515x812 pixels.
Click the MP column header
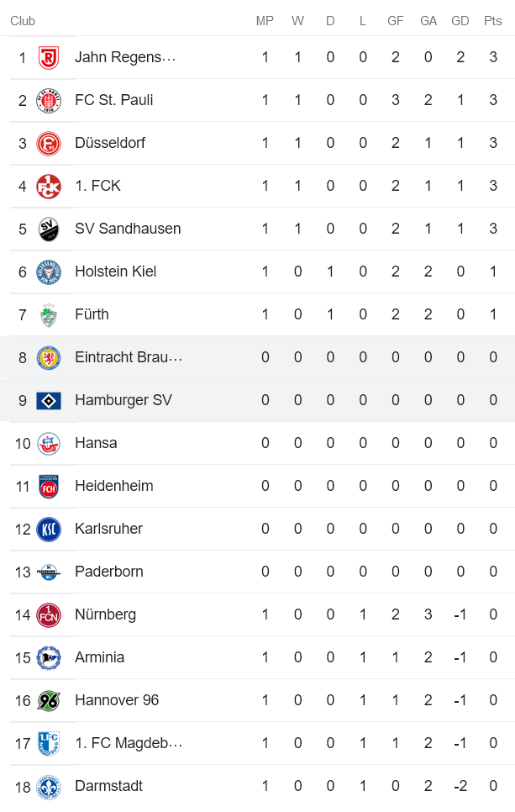coord(266,21)
